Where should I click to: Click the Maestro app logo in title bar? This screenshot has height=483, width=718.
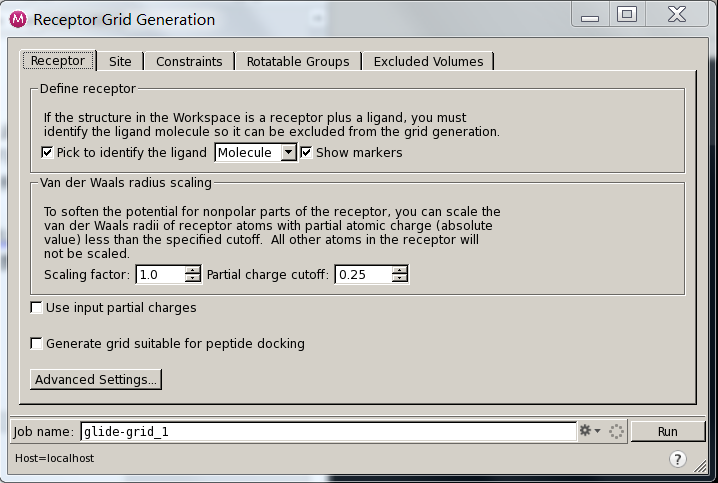click(x=18, y=19)
